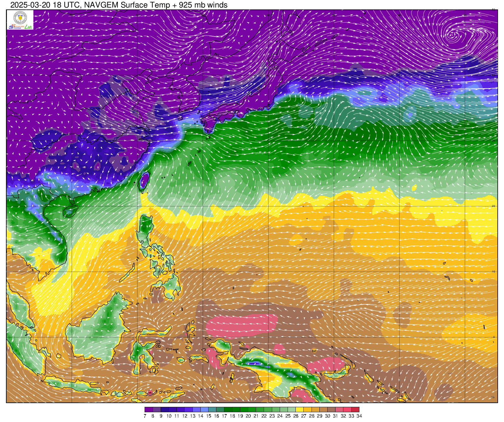Click the circular university seal emblem
Image resolution: width=504 pixels, height=422 pixels.
[x=20, y=17]
